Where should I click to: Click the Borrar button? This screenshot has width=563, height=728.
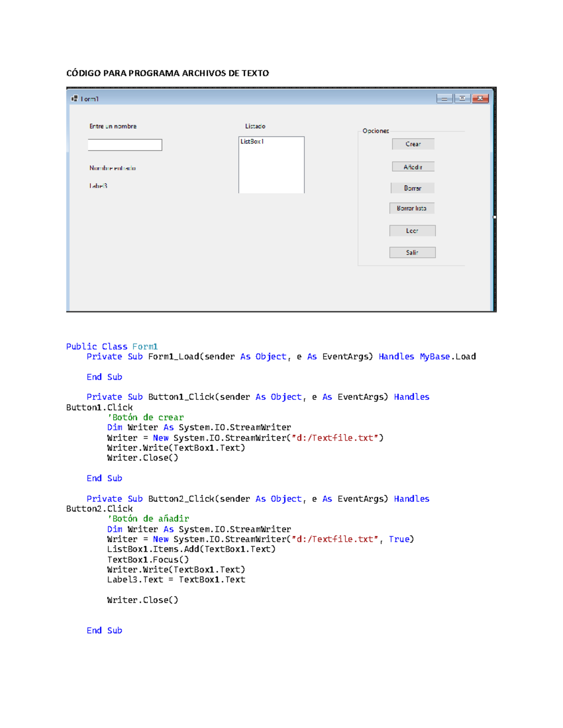[412, 188]
